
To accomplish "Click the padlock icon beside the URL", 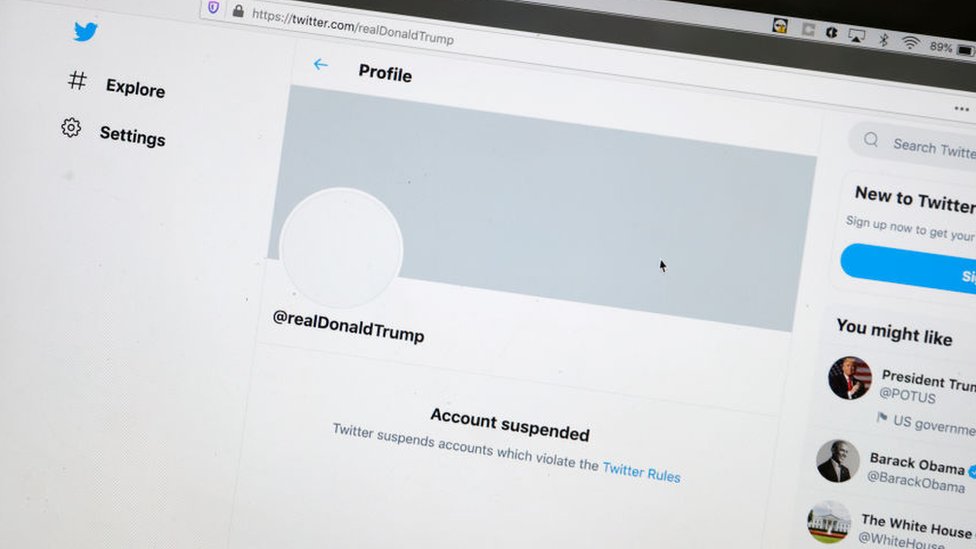I will (238, 11).
